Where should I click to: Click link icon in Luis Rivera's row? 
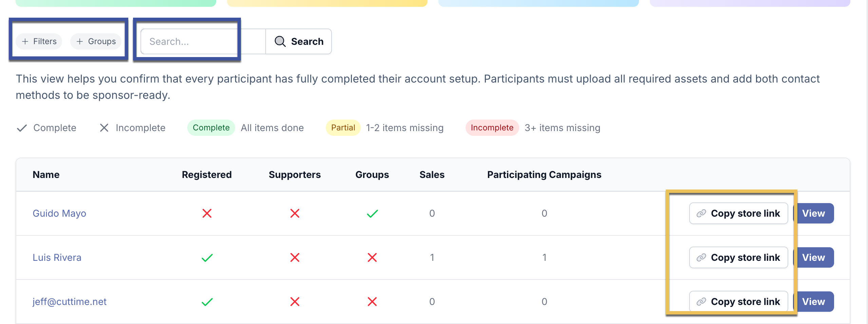pos(701,257)
